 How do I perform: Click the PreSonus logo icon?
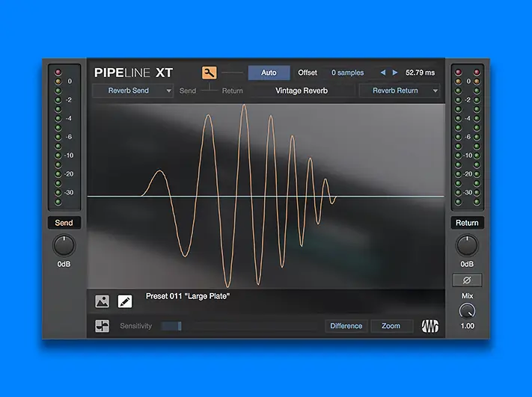tap(430, 326)
